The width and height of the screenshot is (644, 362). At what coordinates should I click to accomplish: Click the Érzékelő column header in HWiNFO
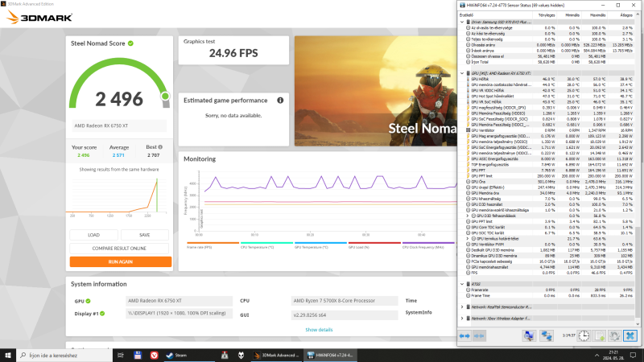(x=495, y=14)
